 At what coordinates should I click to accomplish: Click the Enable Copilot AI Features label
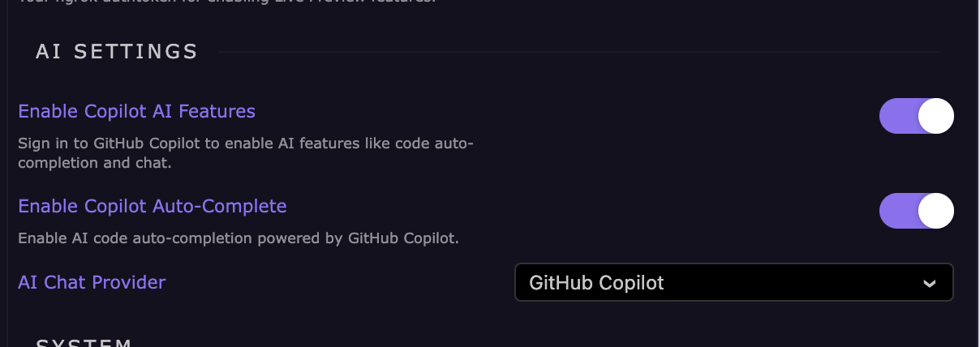pyautogui.click(x=136, y=111)
